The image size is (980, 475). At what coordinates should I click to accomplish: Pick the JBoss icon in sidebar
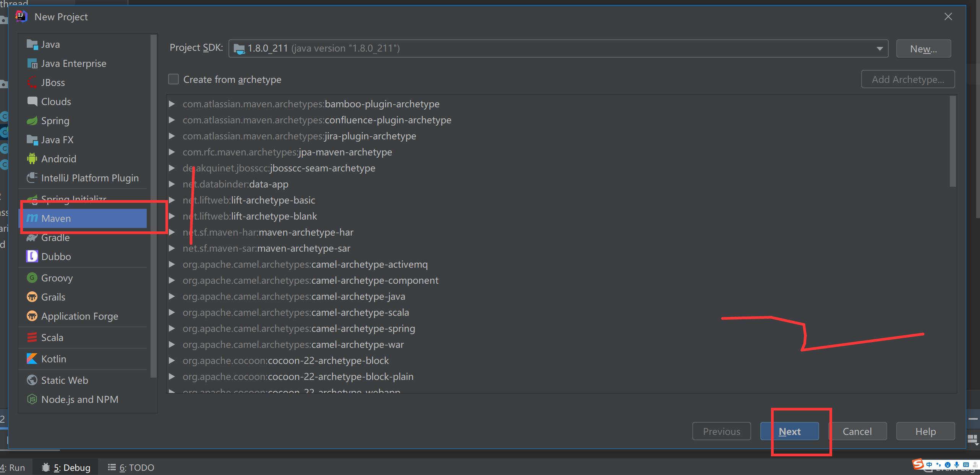click(32, 82)
